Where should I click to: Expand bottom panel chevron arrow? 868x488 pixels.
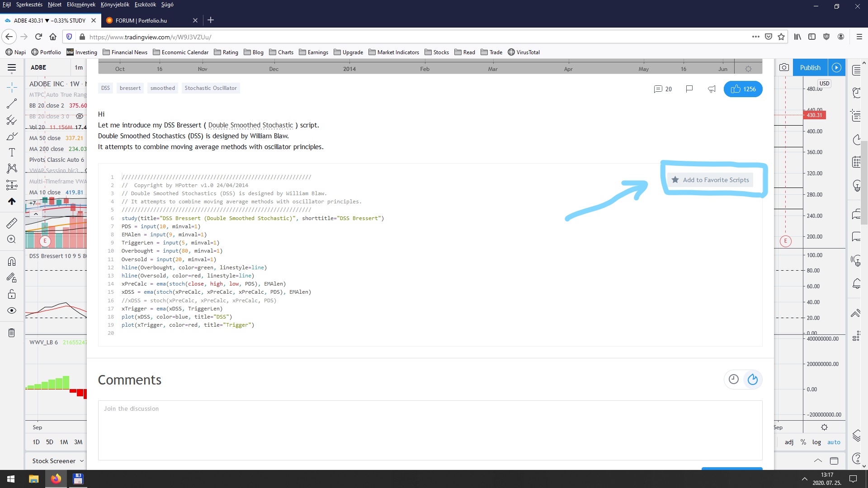818,460
